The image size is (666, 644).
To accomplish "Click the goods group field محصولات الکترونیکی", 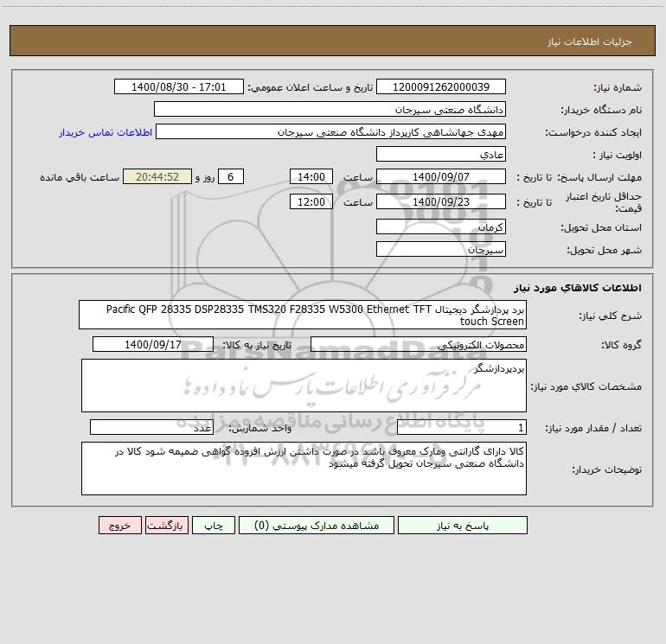I will [x=419, y=344].
